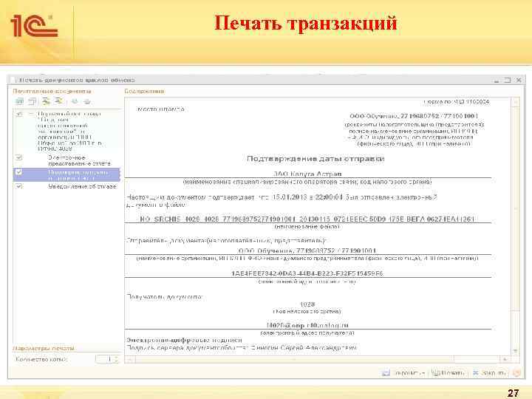Click the uncheck-all documents toolbar icon
This screenshot has width=532, height=399.
(x=33, y=101)
